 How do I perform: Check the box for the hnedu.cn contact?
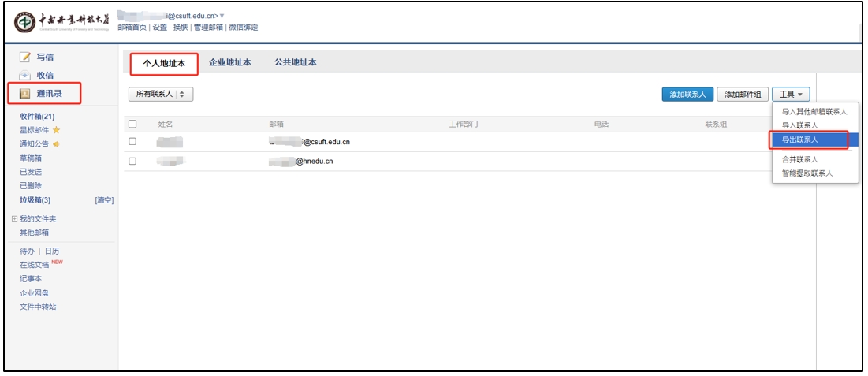coord(132,161)
